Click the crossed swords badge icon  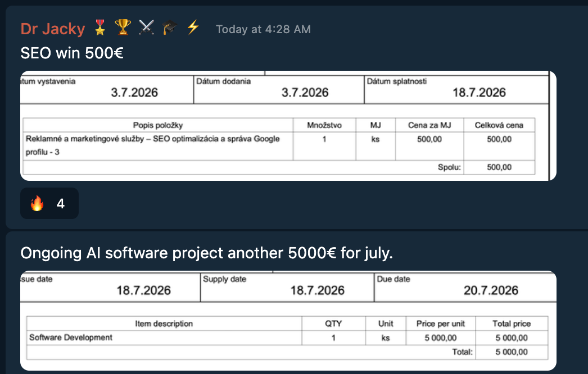(146, 28)
